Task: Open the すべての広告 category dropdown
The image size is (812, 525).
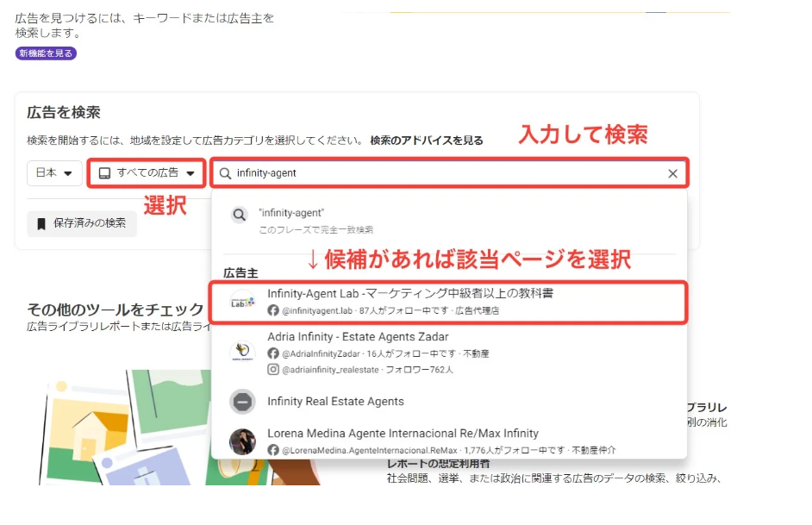Action: click(x=147, y=173)
